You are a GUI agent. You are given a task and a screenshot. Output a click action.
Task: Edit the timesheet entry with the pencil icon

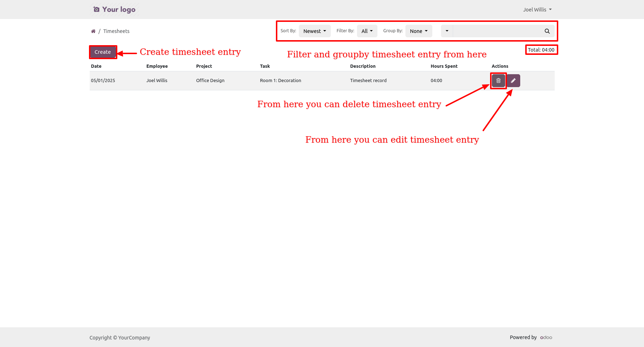[513, 81]
